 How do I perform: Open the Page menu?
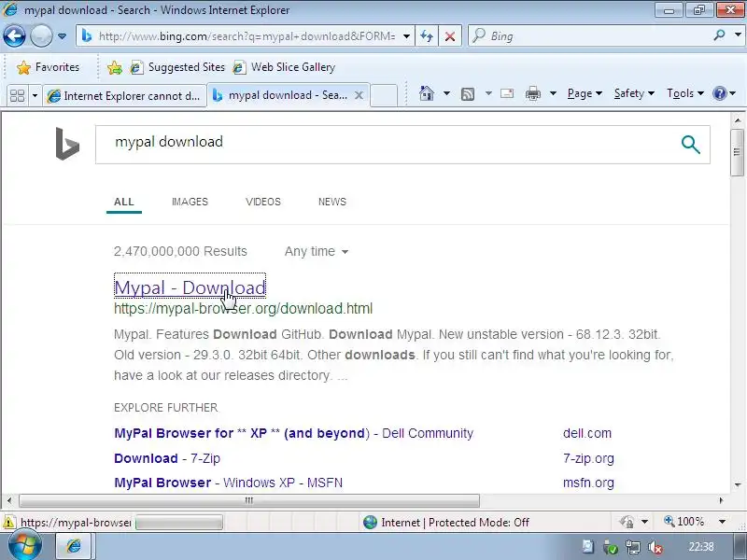tap(585, 93)
